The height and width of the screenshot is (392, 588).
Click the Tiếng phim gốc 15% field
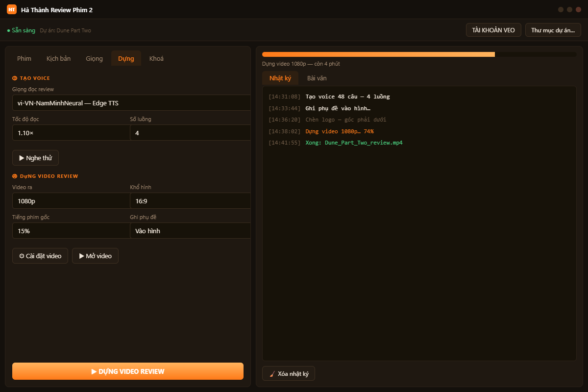(x=71, y=231)
